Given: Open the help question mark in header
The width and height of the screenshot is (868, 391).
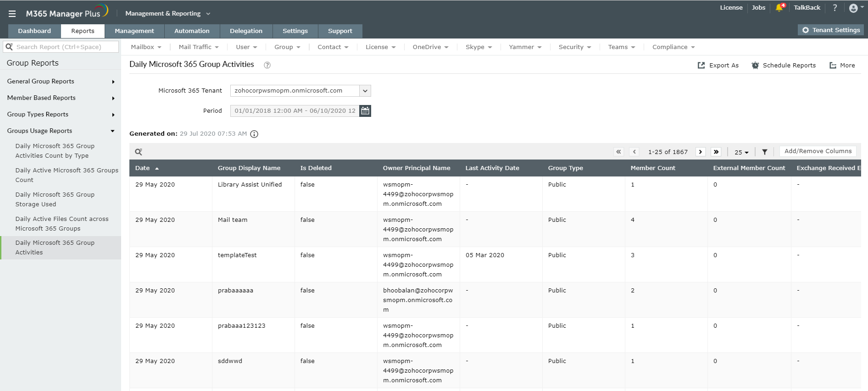Looking at the screenshot, I should 835,8.
